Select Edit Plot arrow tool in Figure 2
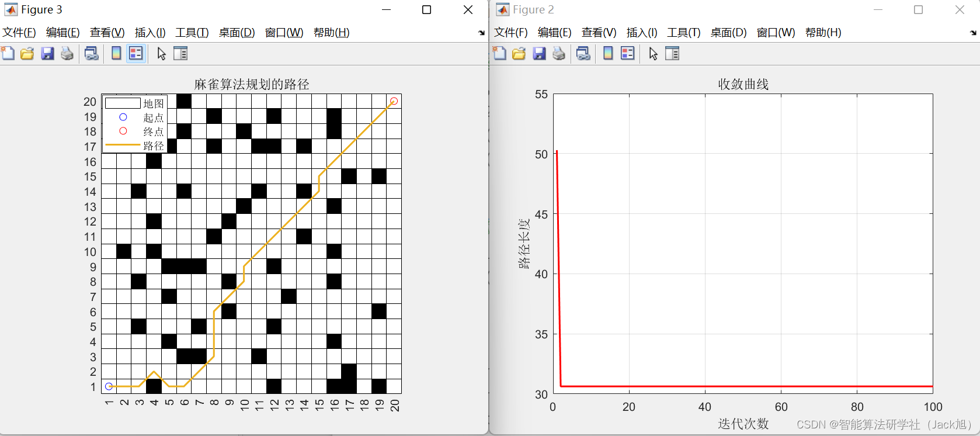This screenshot has height=436, width=980. [654, 54]
